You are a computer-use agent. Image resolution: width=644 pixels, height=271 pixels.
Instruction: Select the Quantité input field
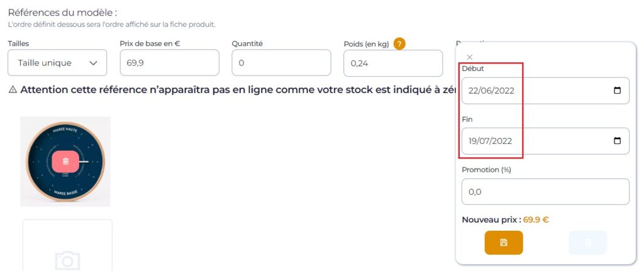(281, 63)
